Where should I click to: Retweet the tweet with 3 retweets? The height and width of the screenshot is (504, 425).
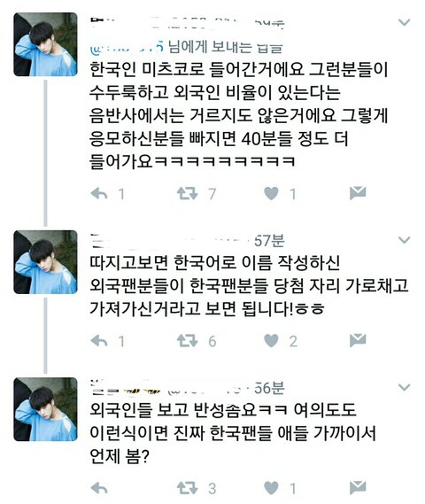pos(188,488)
